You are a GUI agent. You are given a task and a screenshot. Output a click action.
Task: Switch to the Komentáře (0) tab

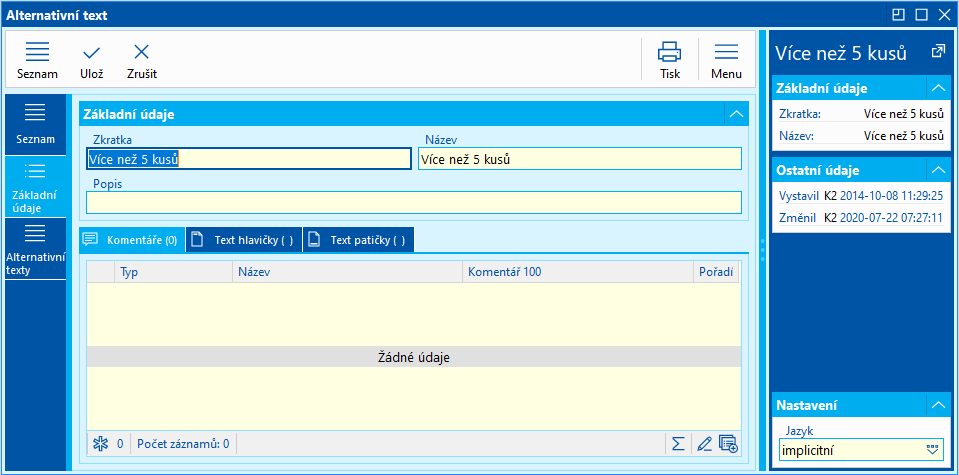132,240
